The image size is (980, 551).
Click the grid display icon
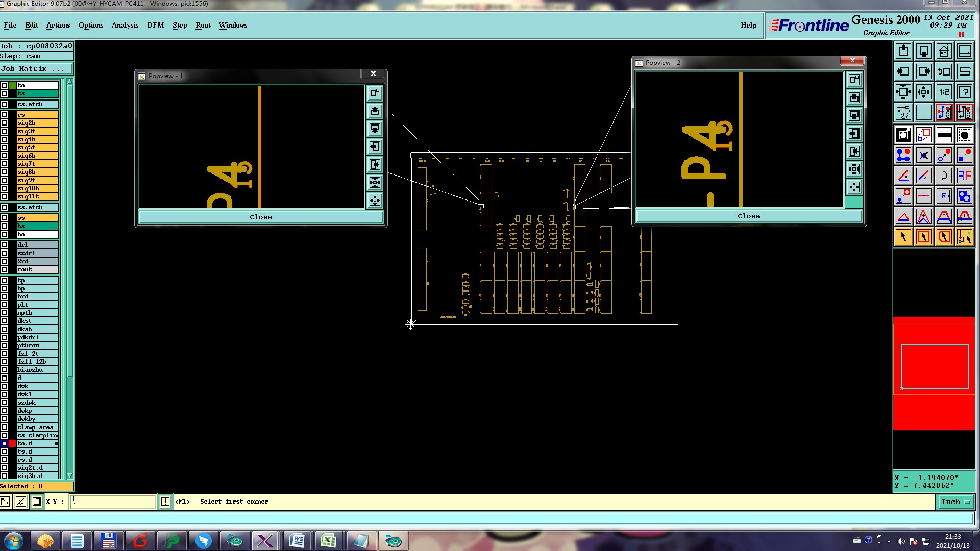tap(923, 112)
